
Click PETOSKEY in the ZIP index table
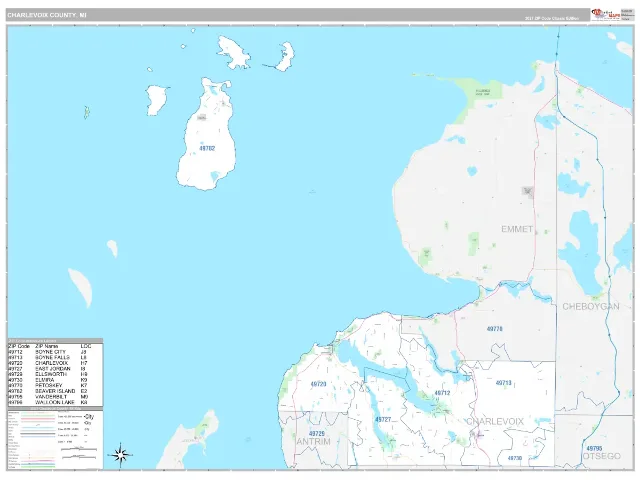point(49,385)
